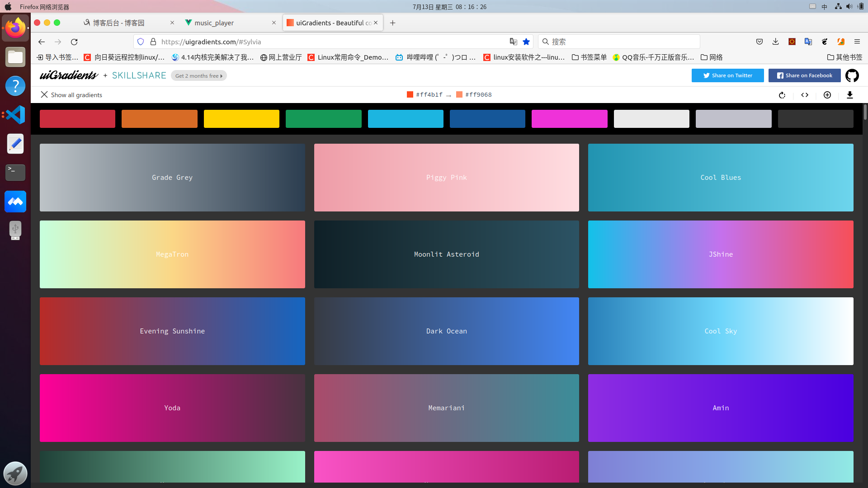The image size is (868, 488).
Task: Expand the 书签菜单 bookmarks folder
Action: (589, 57)
